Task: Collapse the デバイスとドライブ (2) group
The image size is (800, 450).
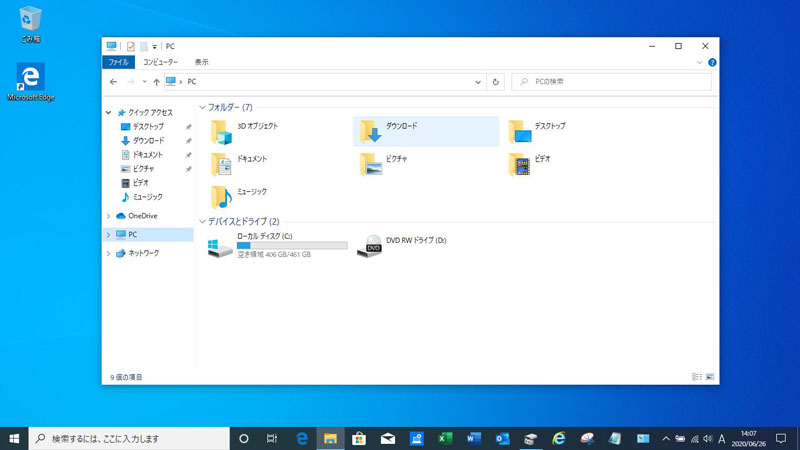Action: coord(203,221)
